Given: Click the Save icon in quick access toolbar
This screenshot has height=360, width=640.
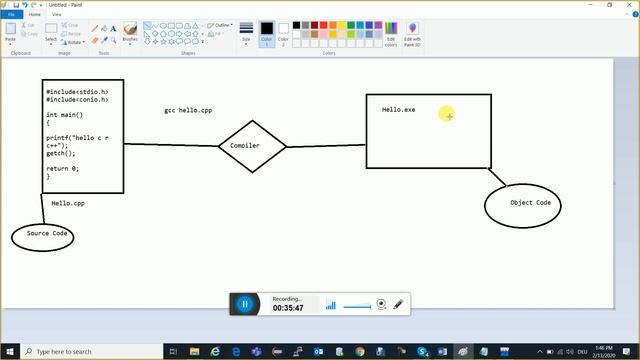Looking at the screenshot, I should [16, 5].
